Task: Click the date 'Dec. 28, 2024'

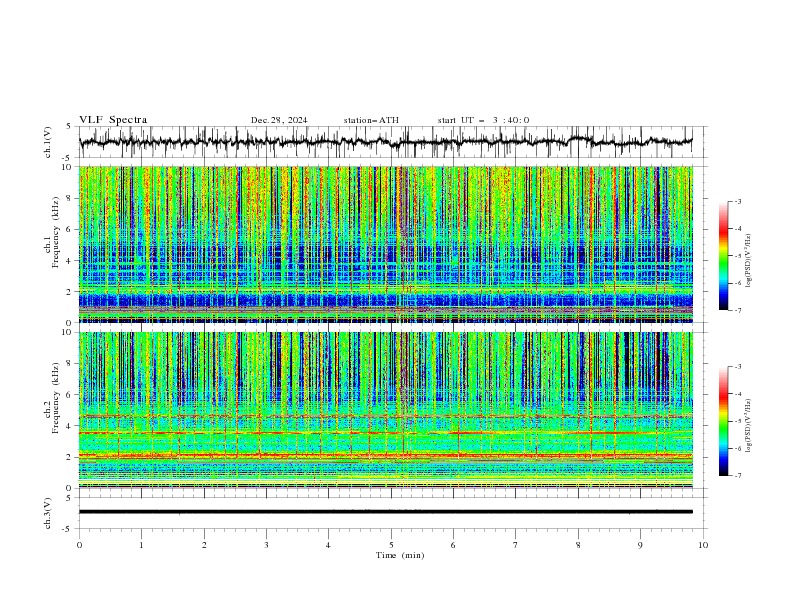Action: pyautogui.click(x=279, y=120)
